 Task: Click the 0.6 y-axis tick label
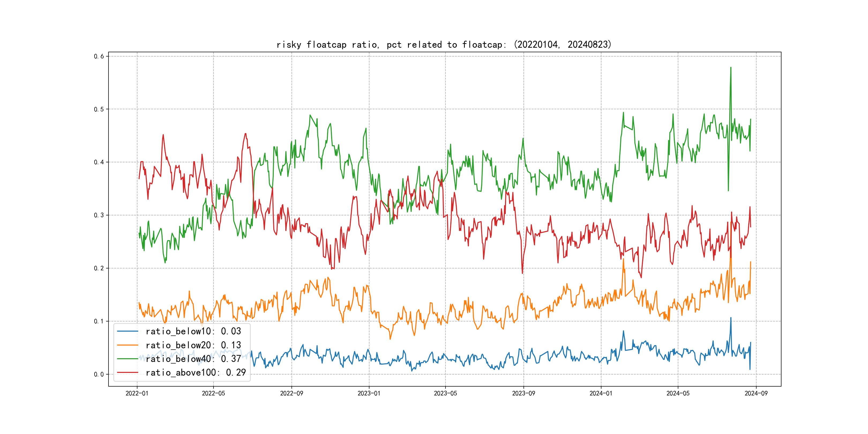99,56
